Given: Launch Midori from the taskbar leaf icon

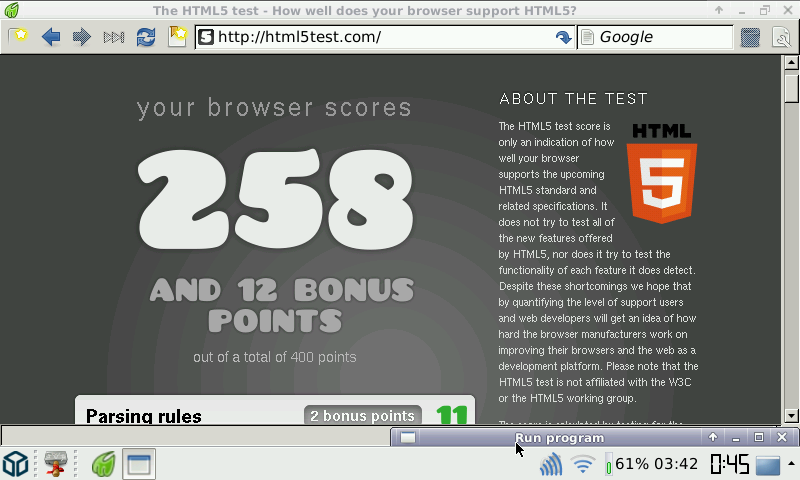Looking at the screenshot, I should [x=103, y=464].
